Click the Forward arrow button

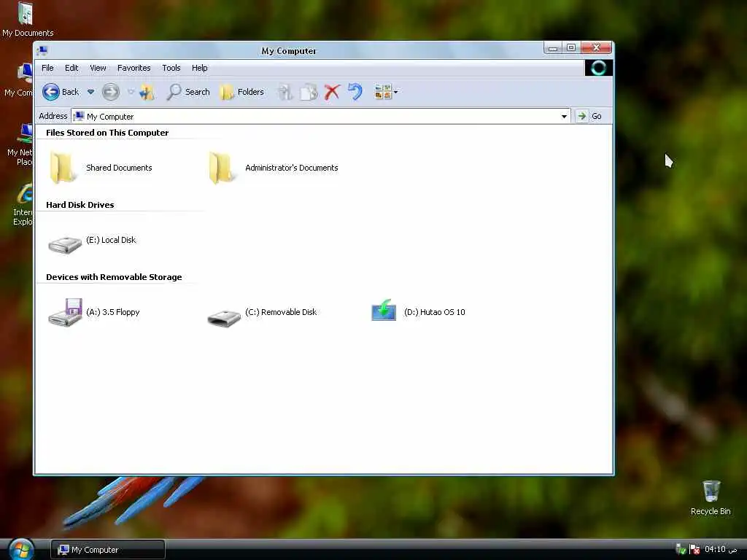pos(111,92)
